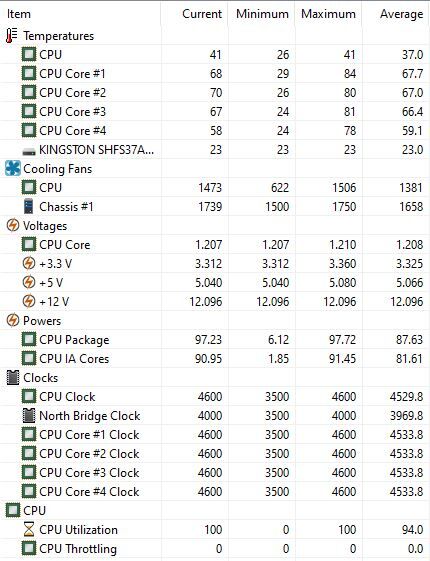Click the CPU Core #3 Clock chip icon
This screenshot has height=561, width=430.
pos(29,472)
